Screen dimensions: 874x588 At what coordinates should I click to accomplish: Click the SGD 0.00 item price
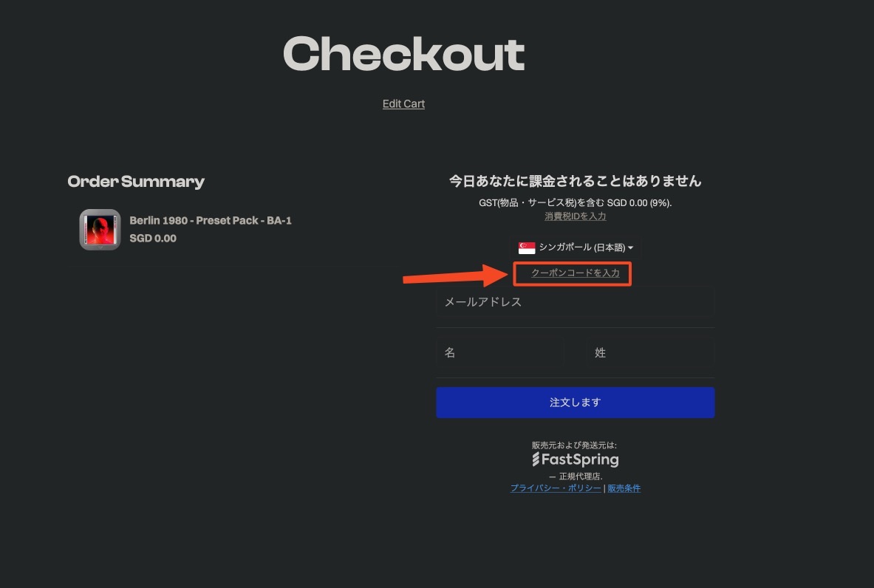153,239
